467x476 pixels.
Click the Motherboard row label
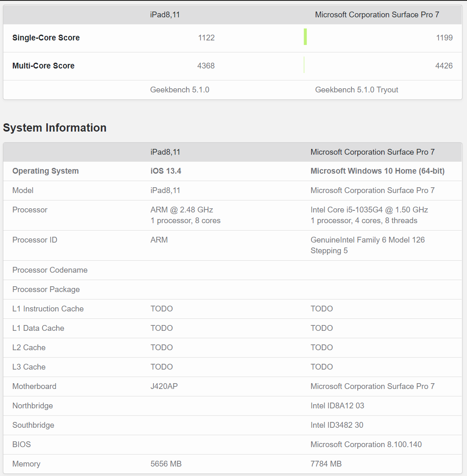(34, 386)
